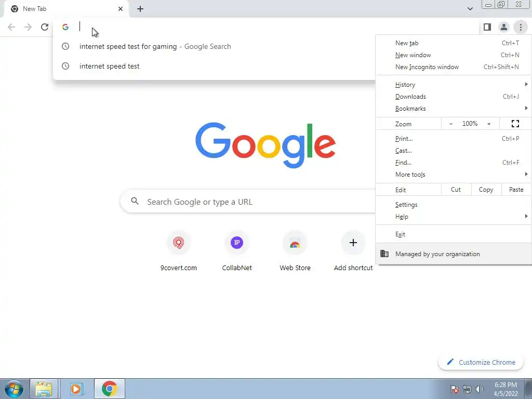Click the magnifier icon in the search box
This screenshot has width=532, height=399.
pos(135,201)
